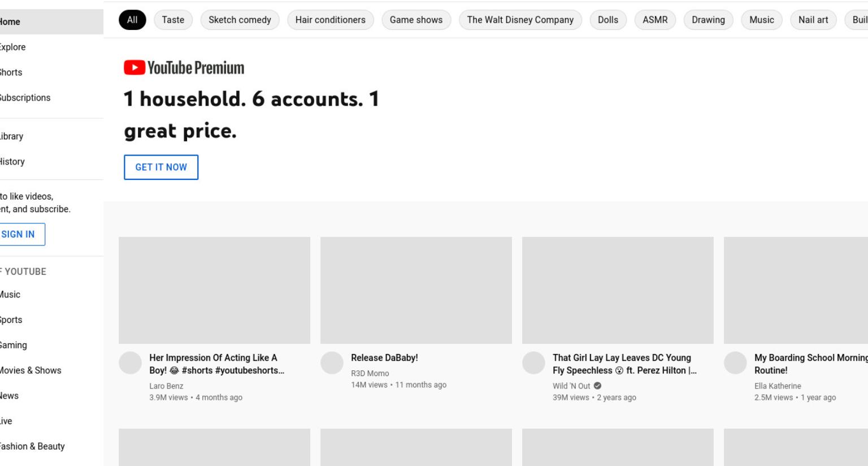
Task: Select the Sketch comedy chip
Action: [240, 20]
